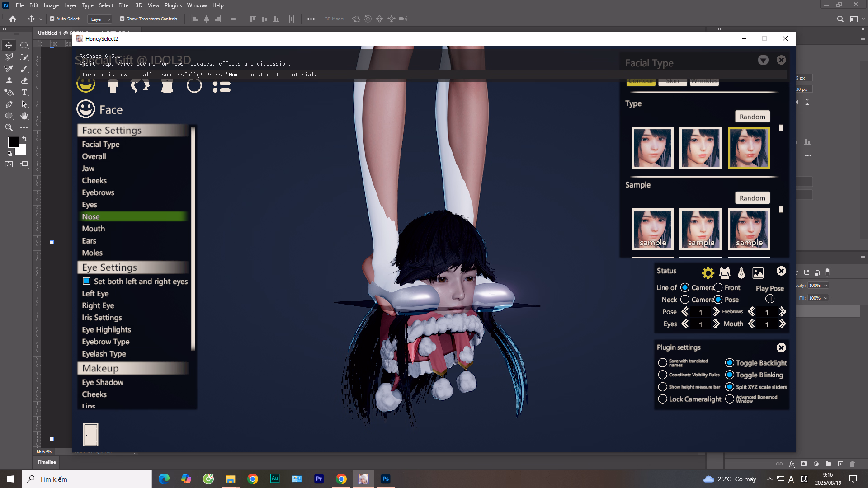The image size is (868, 488).
Task: Click Random button under Type
Action: [x=752, y=117]
